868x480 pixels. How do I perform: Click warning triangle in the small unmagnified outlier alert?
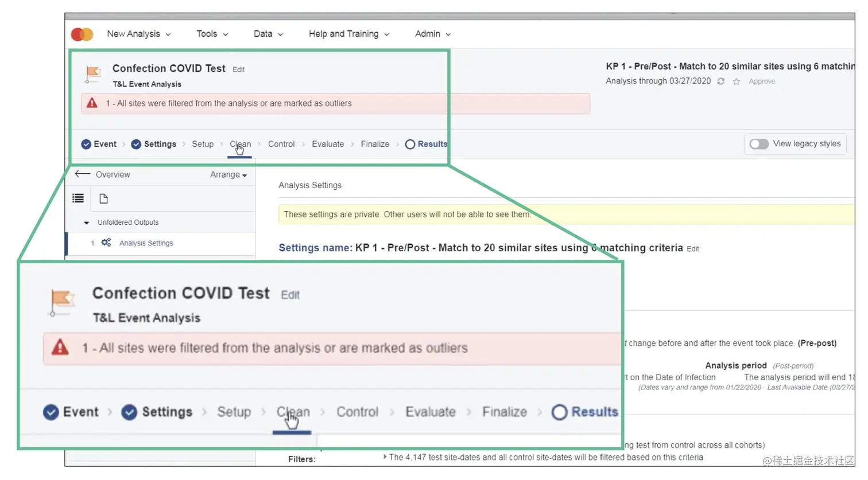coord(92,103)
